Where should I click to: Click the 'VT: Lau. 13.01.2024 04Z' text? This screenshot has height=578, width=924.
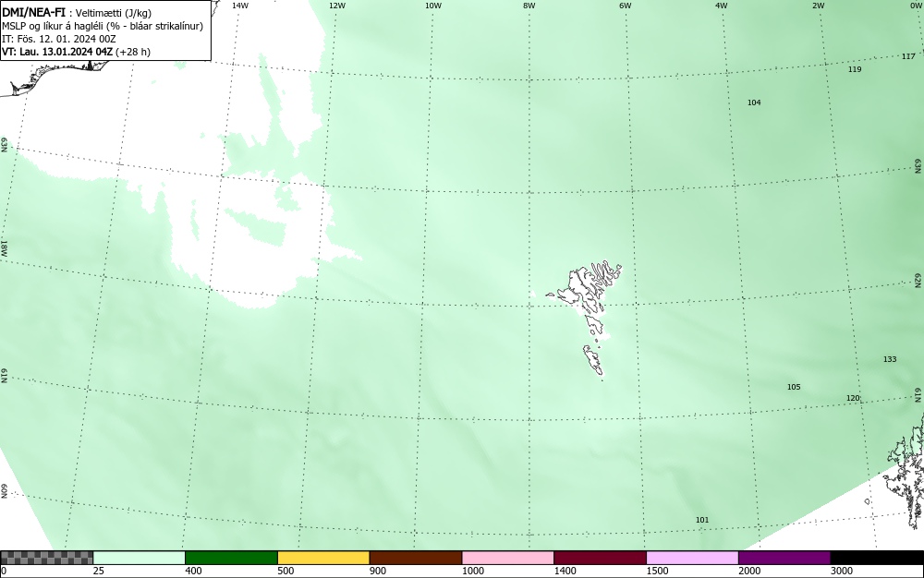pos(57,52)
